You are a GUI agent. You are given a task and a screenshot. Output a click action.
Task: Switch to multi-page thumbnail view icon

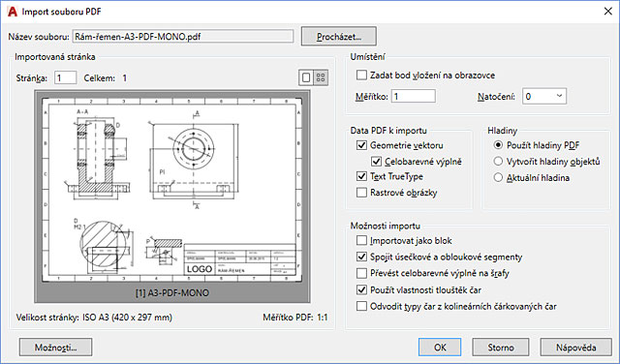pyautogui.click(x=321, y=77)
